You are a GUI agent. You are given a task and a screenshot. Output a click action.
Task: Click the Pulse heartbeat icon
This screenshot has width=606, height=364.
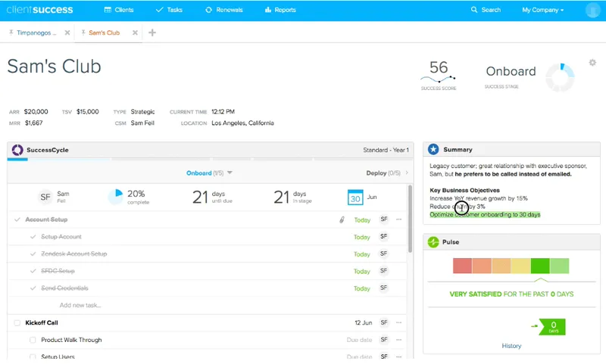tap(433, 242)
